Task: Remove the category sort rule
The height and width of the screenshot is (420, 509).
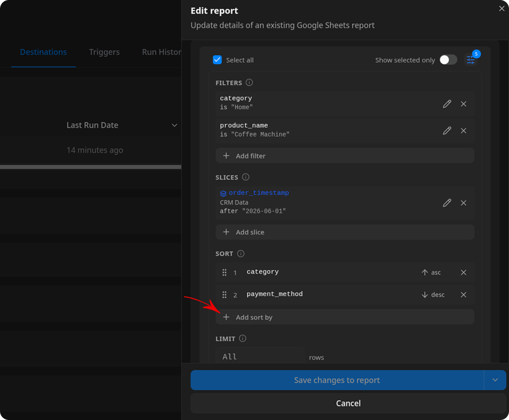Action: click(464, 272)
